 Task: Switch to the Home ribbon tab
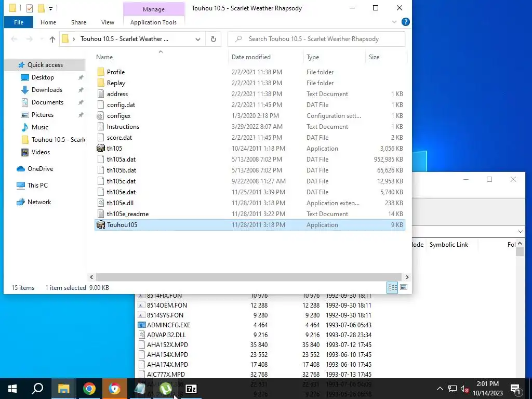[x=48, y=22]
